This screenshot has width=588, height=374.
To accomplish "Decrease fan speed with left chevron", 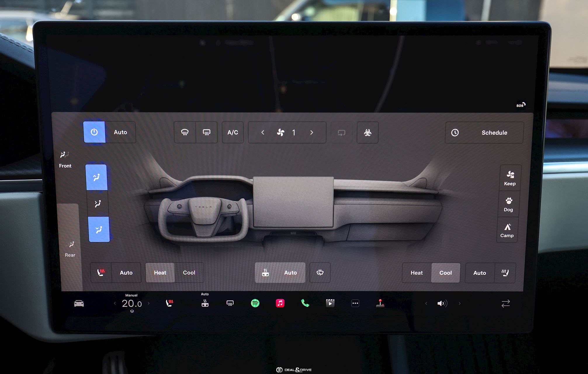I will click(x=263, y=133).
